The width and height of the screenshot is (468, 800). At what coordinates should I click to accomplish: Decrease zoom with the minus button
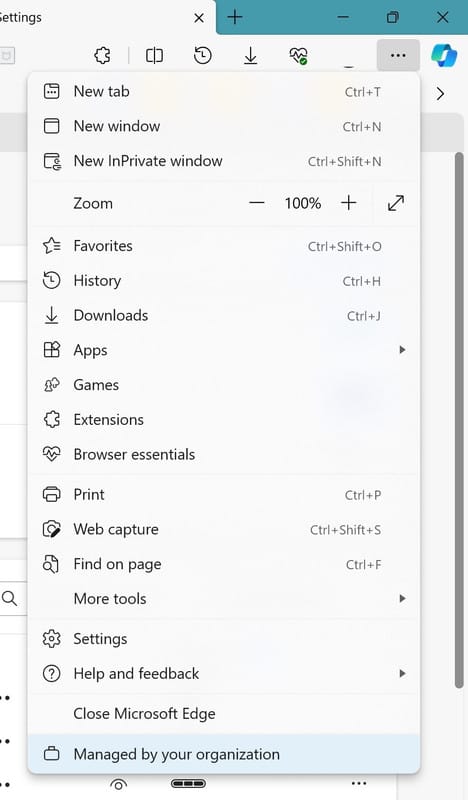coord(257,203)
